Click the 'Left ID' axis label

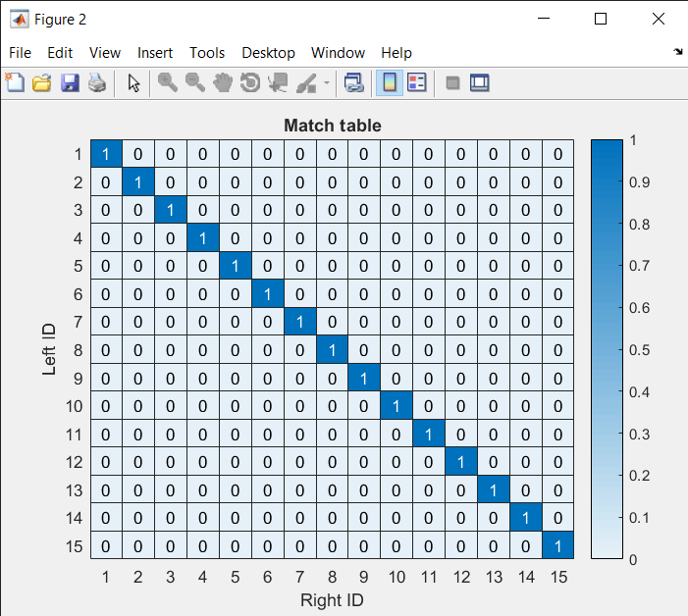click(49, 349)
